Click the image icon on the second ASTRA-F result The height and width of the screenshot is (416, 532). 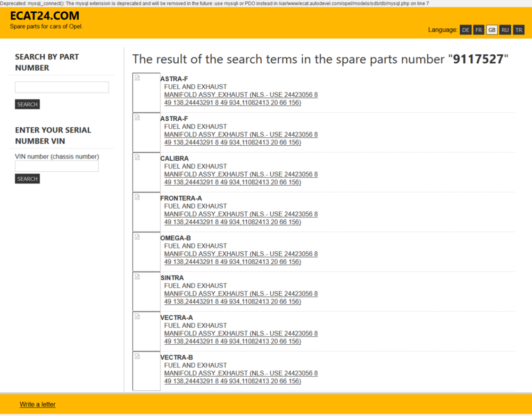pyautogui.click(x=138, y=119)
